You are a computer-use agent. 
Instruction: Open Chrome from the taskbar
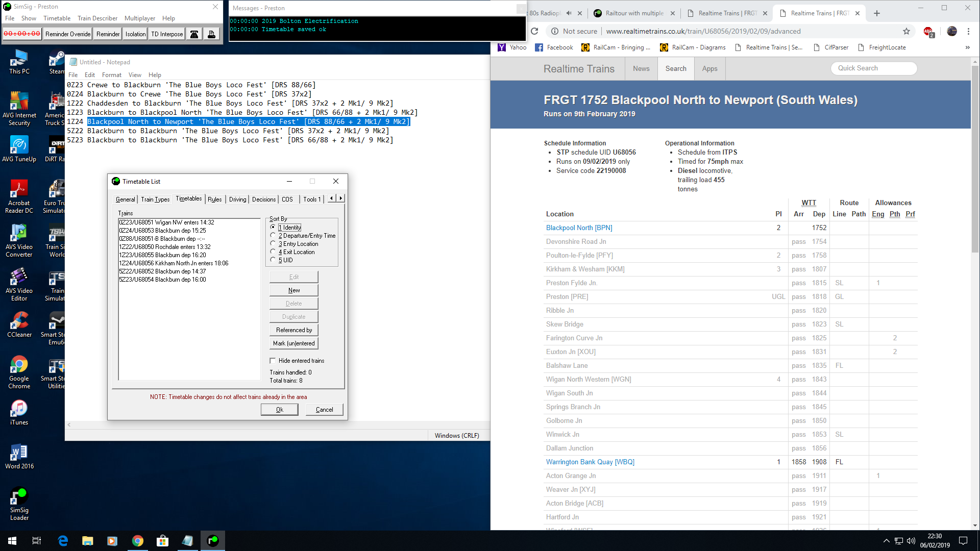point(138,541)
